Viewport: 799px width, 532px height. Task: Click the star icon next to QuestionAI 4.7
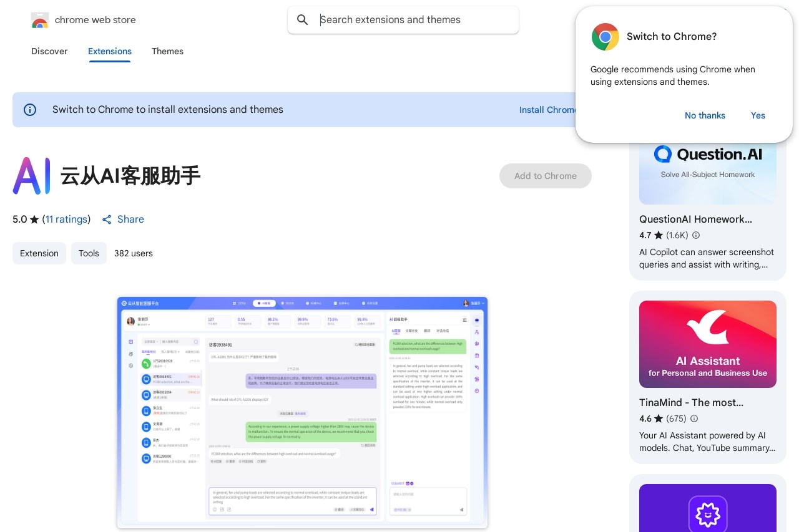click(659, 235)
